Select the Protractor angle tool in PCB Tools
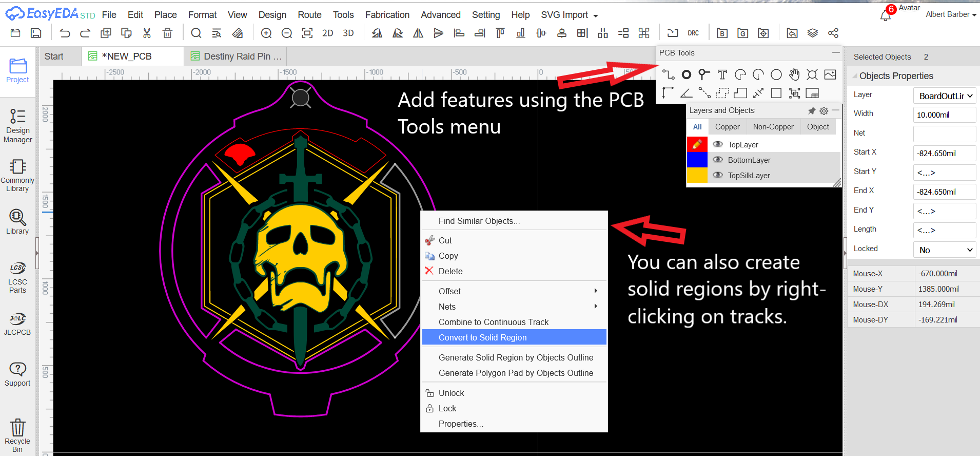980x456 pixels. point(686,93)
